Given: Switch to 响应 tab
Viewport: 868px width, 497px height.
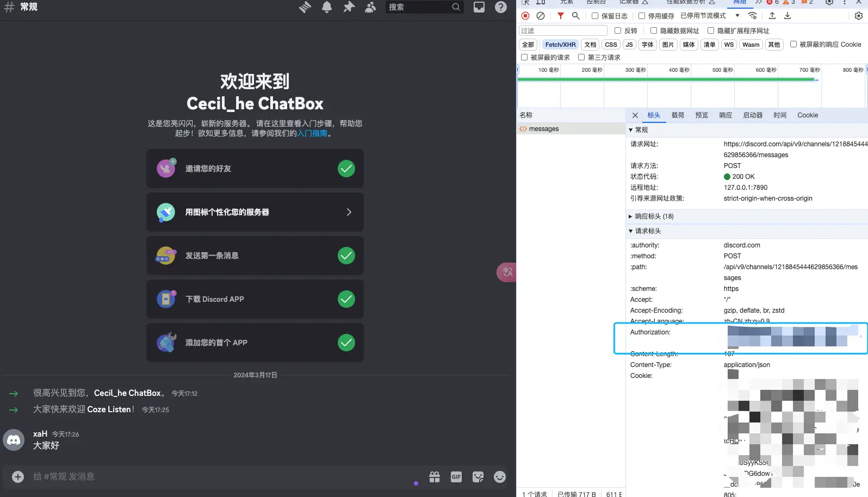Looking at the screenshot, I should coord(726,115).
